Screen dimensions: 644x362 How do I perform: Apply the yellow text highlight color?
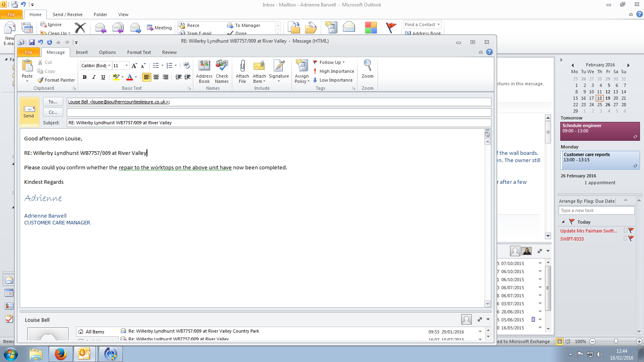pyautogui.click(x=116, y=77)
